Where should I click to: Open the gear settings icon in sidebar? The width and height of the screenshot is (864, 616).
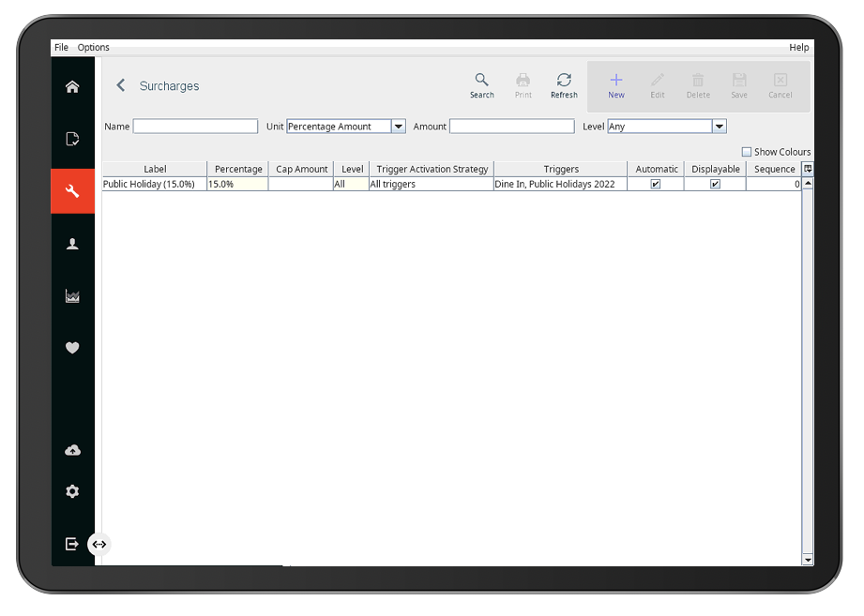[72, 491]
